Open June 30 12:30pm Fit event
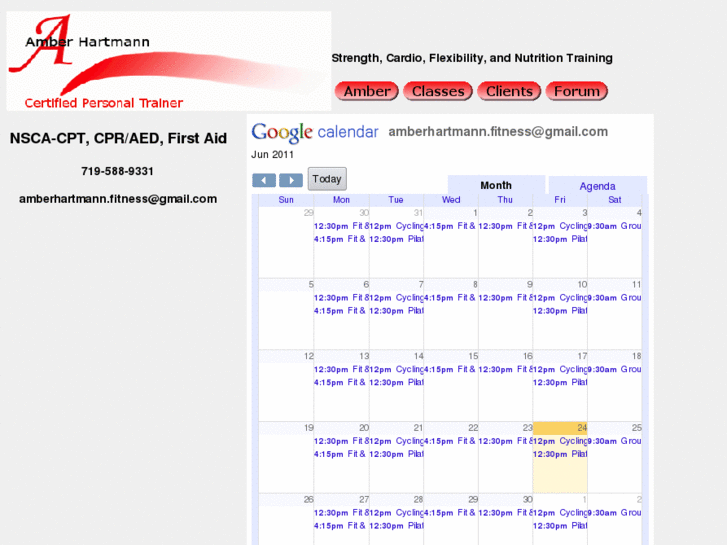The image size is (727, 545). (x=505, y=513)
